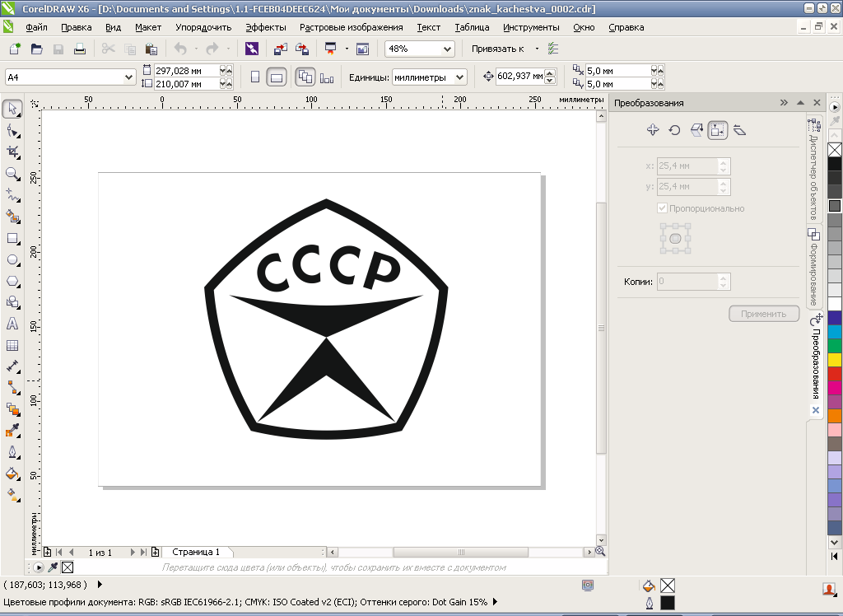Screen dimensions: 843x616
Task: Select the Blend interactive tool
Action: (x=12, y=409)
